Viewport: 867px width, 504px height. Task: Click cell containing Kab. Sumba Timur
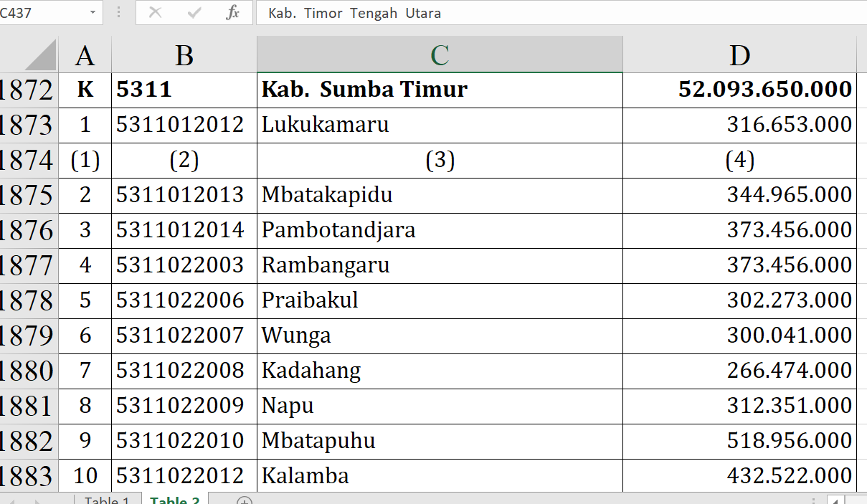tap(440, 90)
